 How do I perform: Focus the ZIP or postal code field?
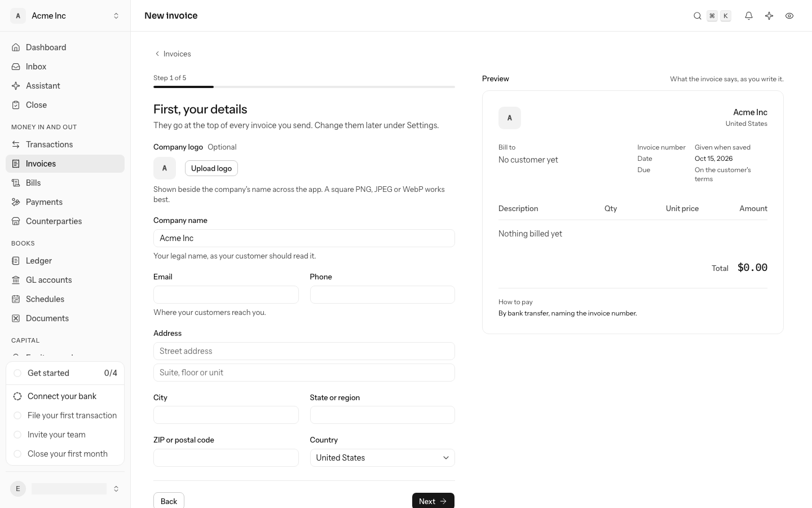[x=226, y=458]
